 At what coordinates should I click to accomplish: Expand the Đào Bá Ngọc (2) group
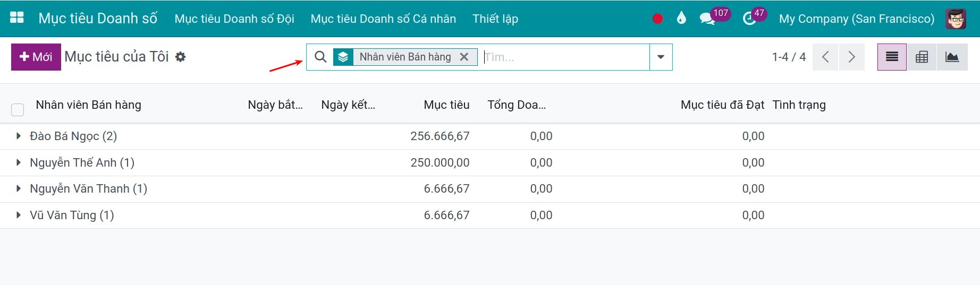pyautogui.click(x=19, y=136)
